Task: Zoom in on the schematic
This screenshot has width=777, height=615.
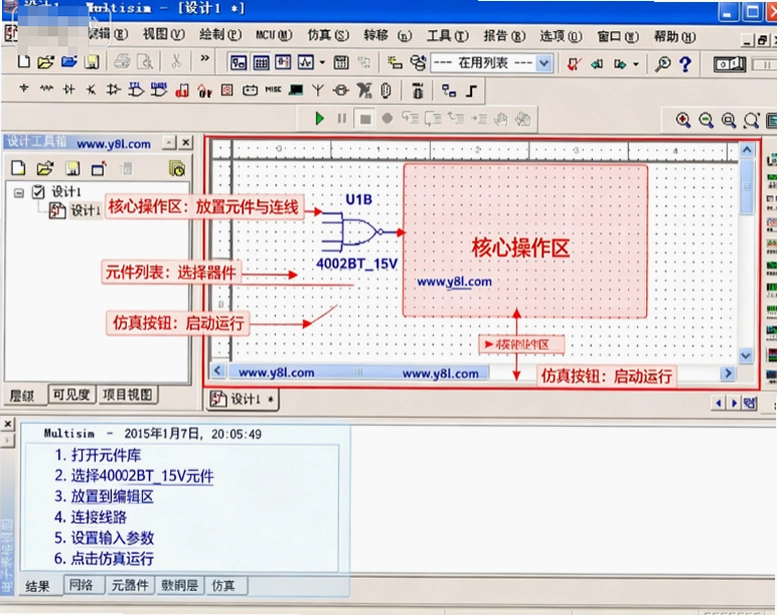Action: click(x=683, y=120)
